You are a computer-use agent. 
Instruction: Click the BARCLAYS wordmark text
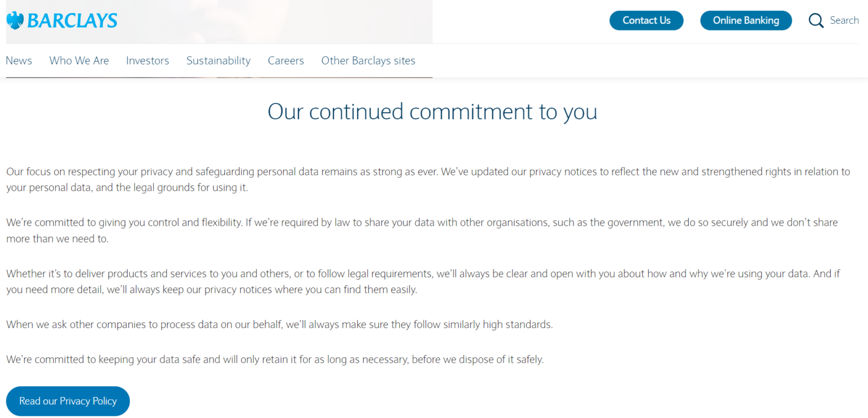tap(72, 21)
